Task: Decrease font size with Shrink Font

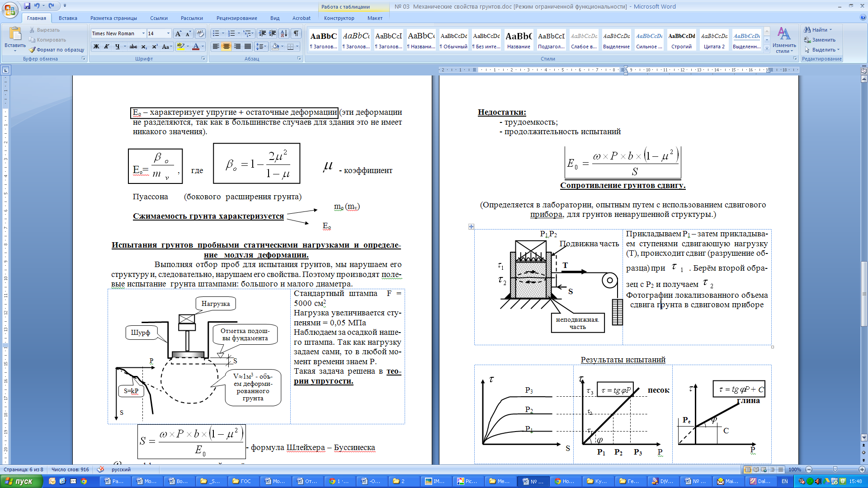Action: [x=189, y=33]
